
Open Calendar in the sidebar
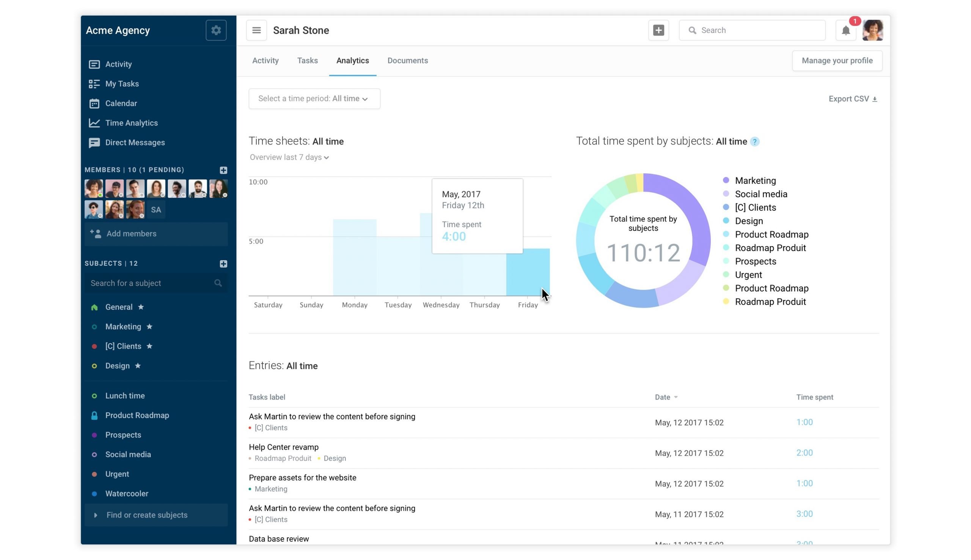[121, 104]
